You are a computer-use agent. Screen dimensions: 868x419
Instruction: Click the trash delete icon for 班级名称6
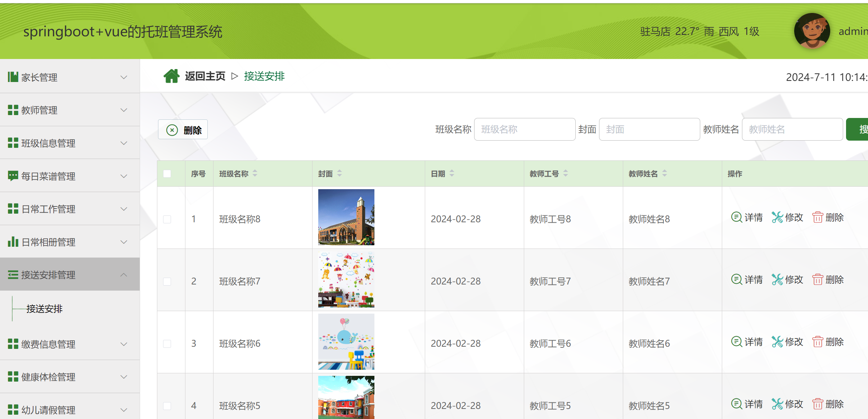click(817, 342)
